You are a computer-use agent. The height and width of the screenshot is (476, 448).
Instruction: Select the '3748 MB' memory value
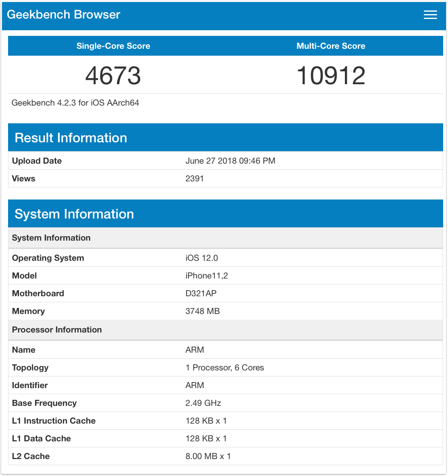[203, 311]
